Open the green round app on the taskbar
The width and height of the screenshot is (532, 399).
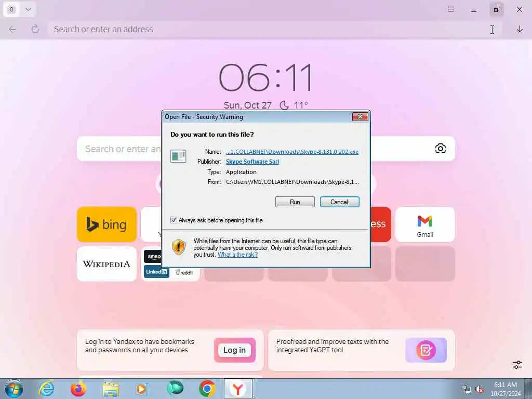pos(175,389)
